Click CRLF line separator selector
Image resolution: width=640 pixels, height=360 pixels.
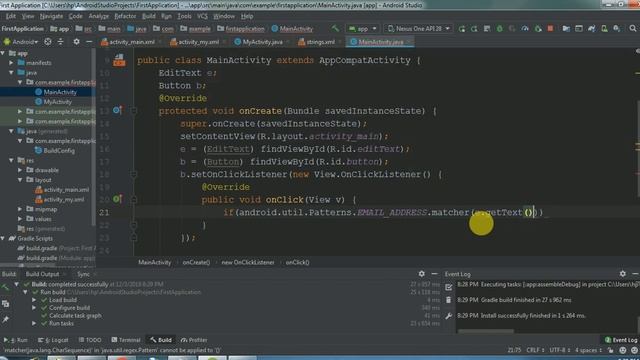535,350
